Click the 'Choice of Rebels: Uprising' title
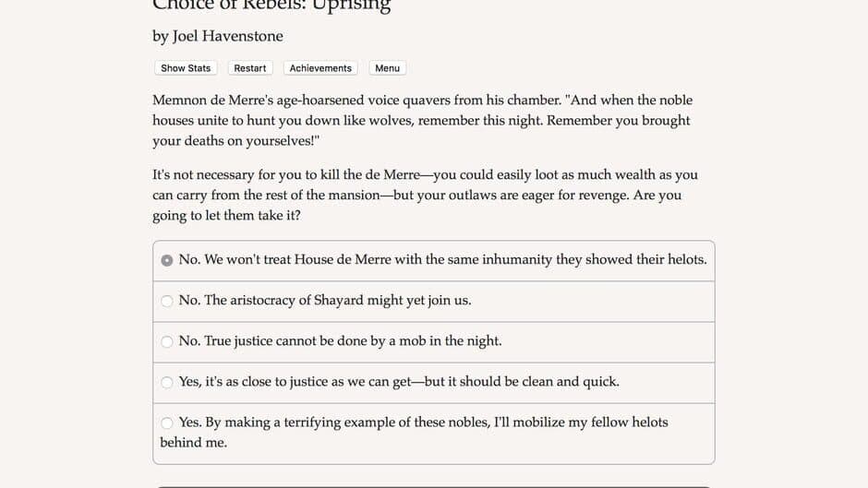 (271, 6)
